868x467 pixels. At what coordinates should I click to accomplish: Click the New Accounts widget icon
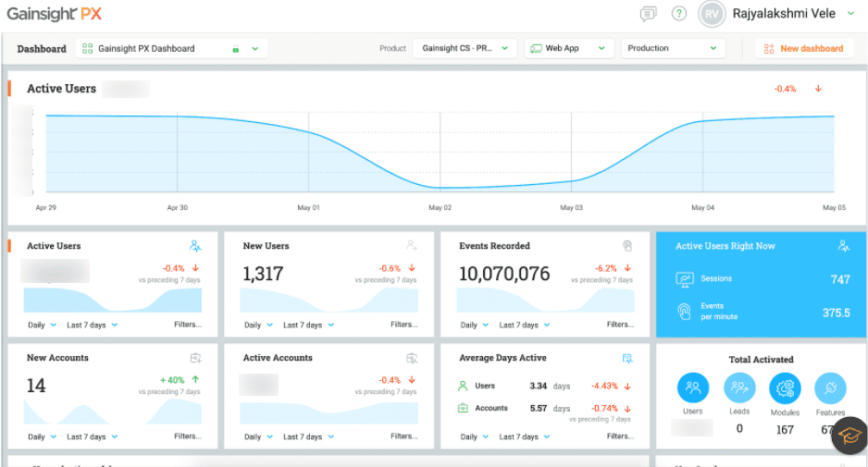[x=195, y=358]
